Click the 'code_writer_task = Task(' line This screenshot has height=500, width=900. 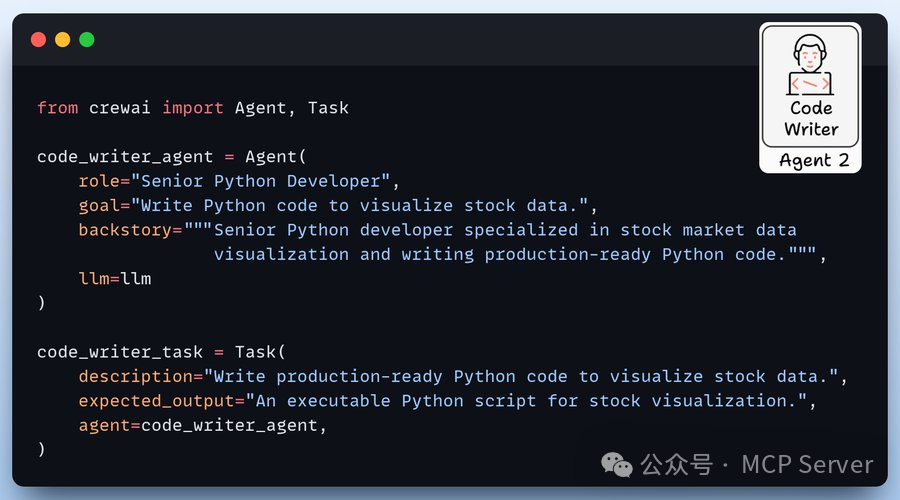161,352
